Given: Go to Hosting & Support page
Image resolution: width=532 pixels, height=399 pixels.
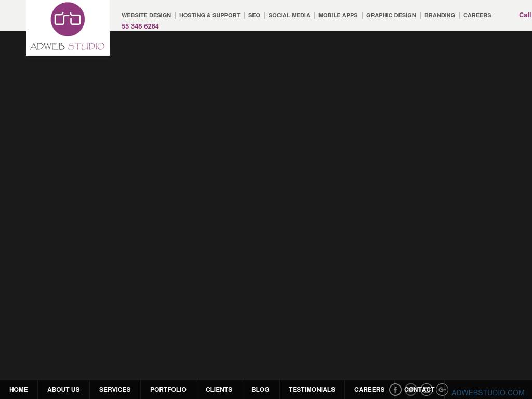Looking at the screenshot, I should click(209, 15).
